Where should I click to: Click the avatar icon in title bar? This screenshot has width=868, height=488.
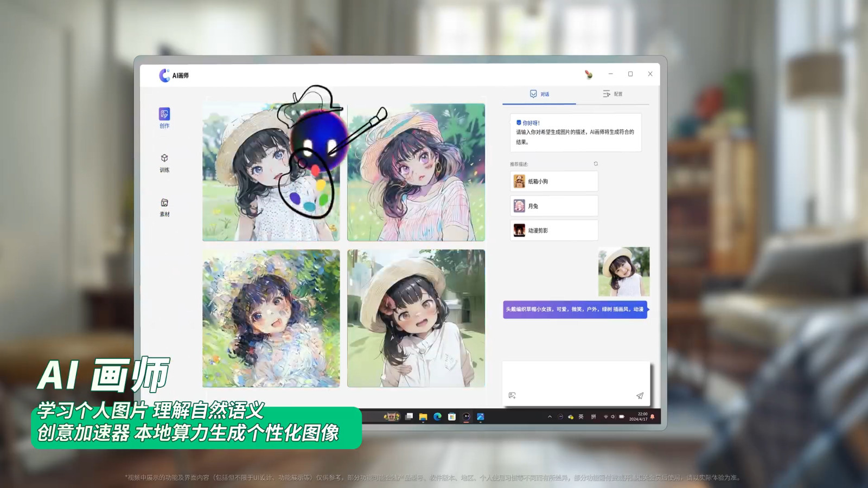click(589, 74)
